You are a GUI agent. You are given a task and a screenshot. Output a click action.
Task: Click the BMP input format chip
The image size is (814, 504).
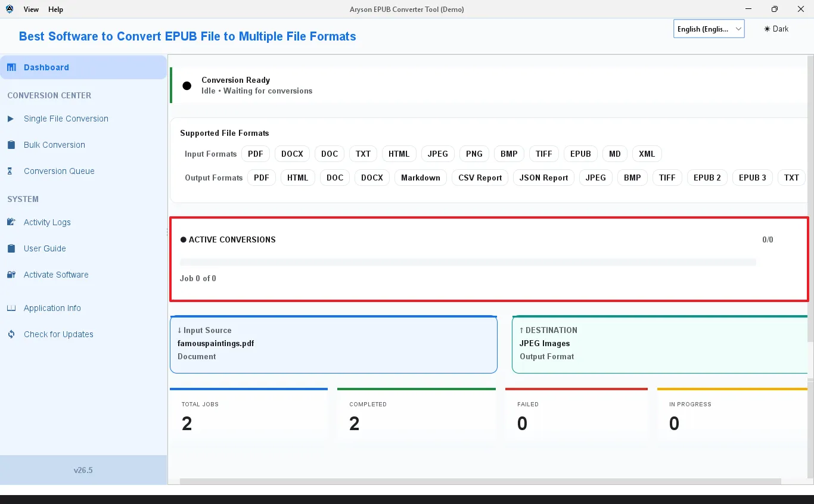click(x=509, y=154)
